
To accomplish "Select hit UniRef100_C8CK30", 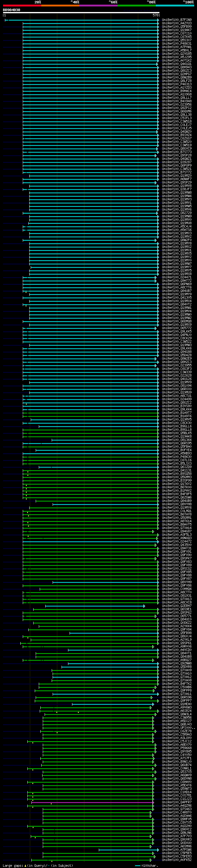I will 176,423.
